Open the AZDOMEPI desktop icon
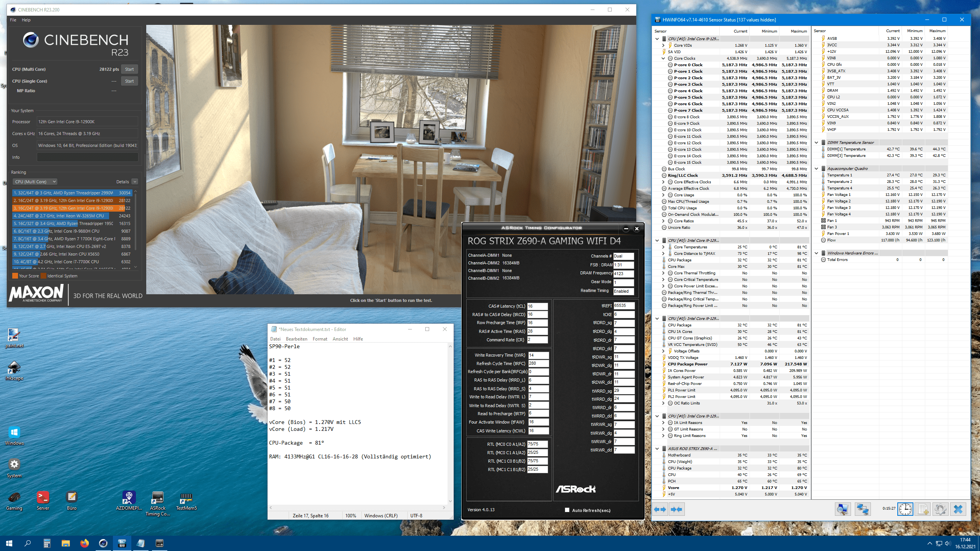980x551 pixels. [129, 500]
